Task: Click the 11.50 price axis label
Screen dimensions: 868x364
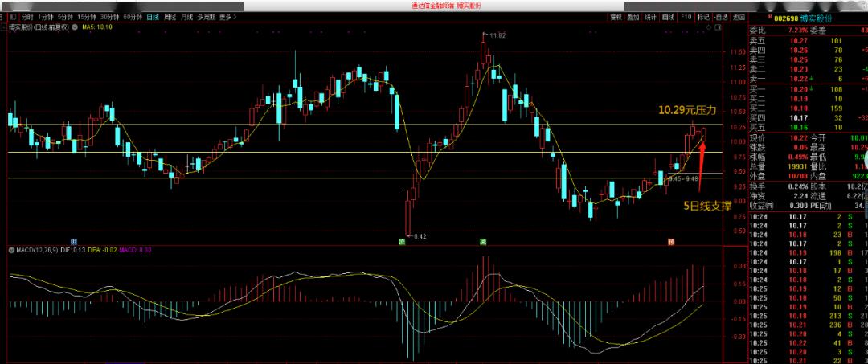Action: click(739, 52)
